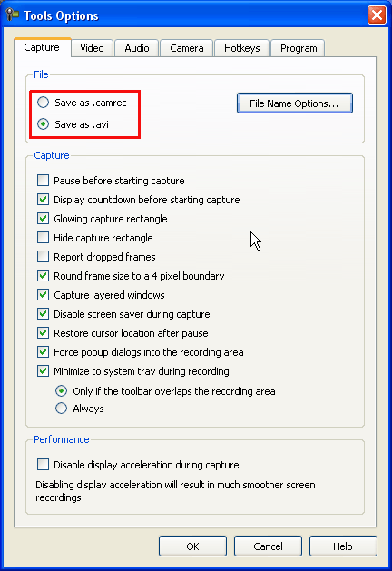Open Help for Tools Options
The image size is (392, 571).
point(343,546)
